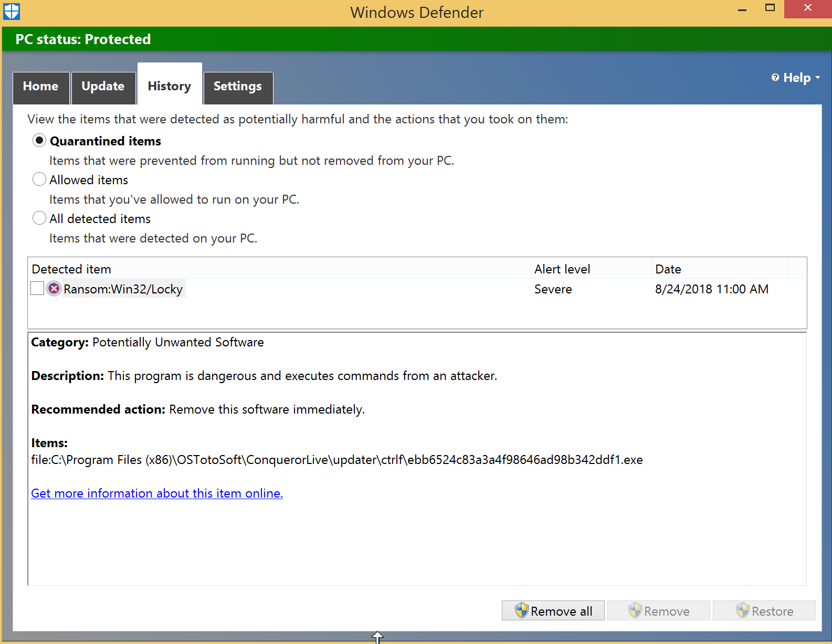This screenshot has width=832, height=644.
Task: Click the Windows Defender shield icon in title bar
Action: point(11,11)
